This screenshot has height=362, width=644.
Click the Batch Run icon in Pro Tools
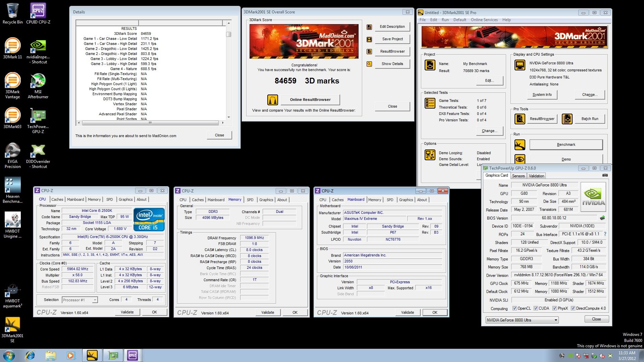pyautogui.click(x=567, y=119)
